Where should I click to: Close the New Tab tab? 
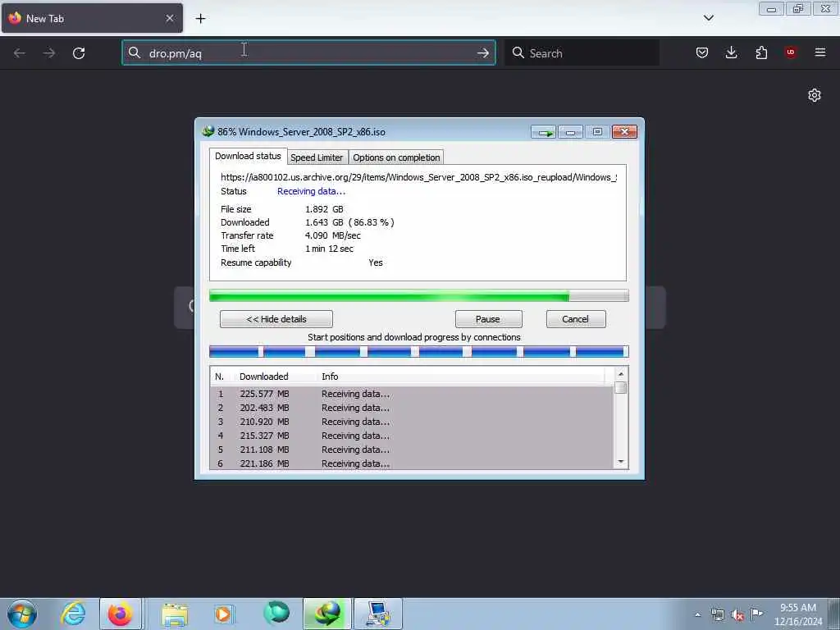coord(170,18)
